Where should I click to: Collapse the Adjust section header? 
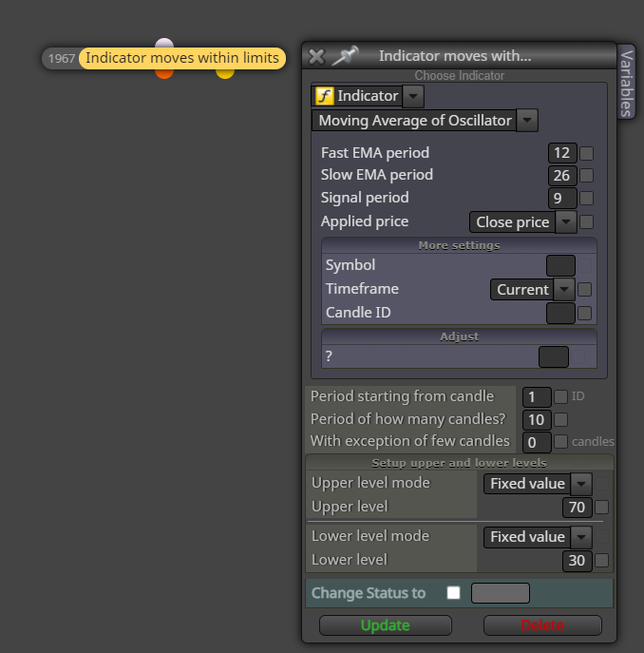coord(459,336)
